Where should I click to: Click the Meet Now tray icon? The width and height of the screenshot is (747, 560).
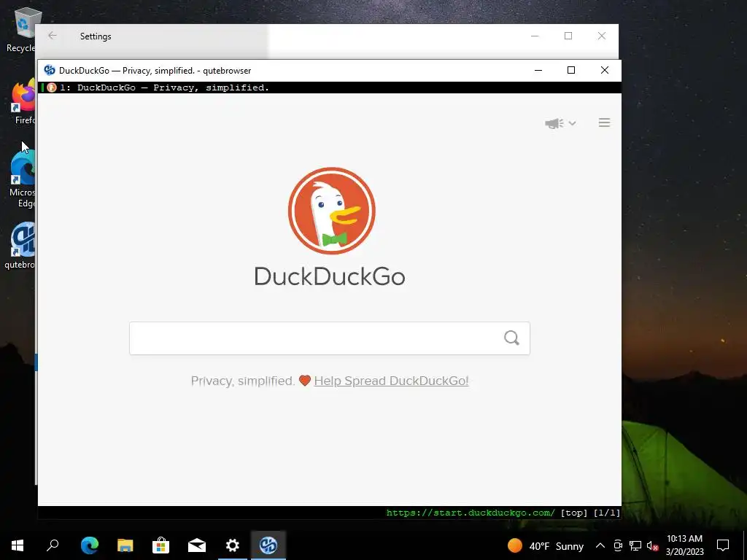tap(618, 545)
